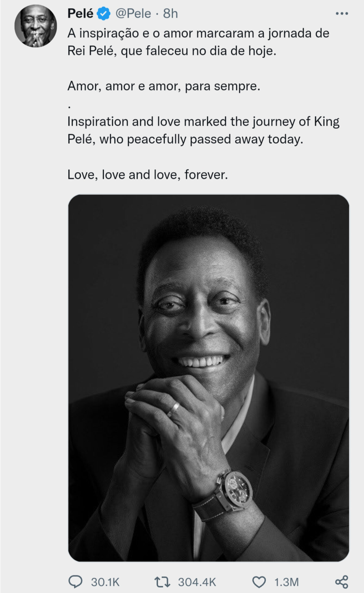Click the retweet arrows icon
The width and height of the screenshot is (364, 593).
[162, 582]
